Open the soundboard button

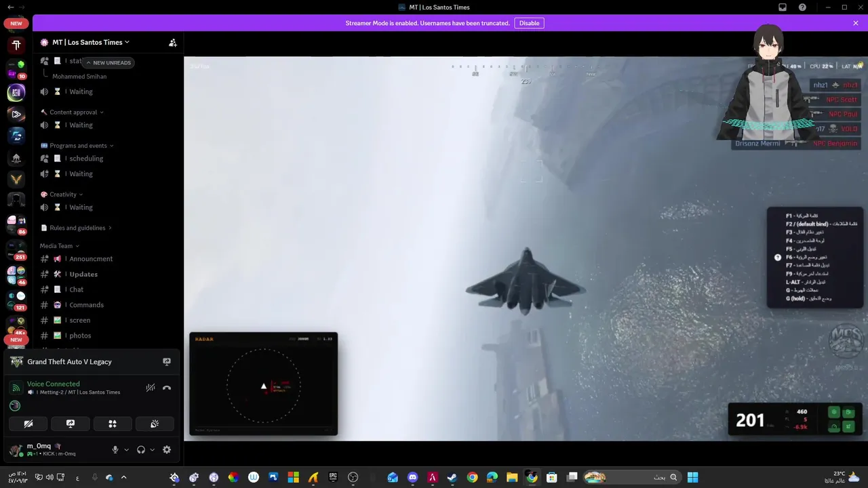[155, 424]
